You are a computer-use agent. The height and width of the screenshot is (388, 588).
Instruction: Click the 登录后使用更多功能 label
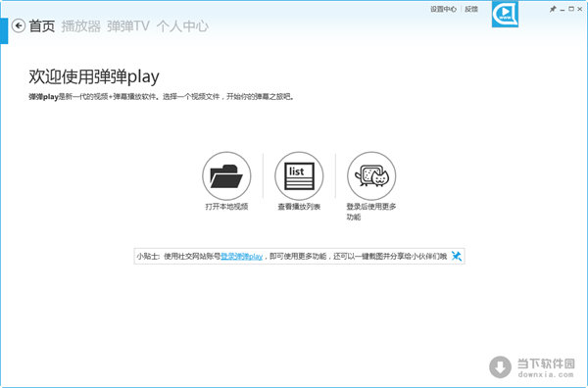(371, 212)
